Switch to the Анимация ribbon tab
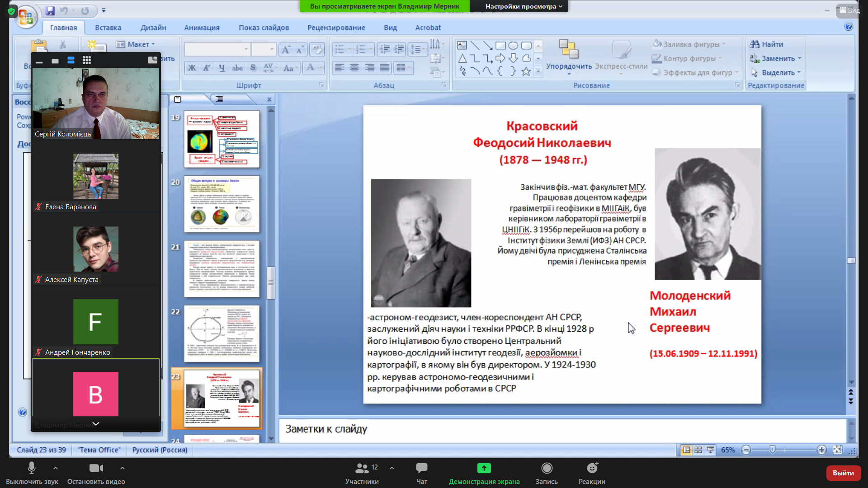 pos(202,28)
